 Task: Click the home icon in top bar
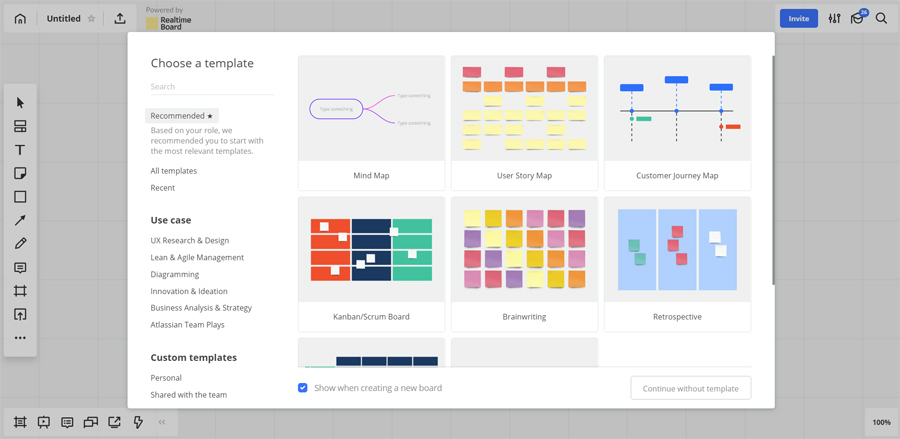[20, 18]
